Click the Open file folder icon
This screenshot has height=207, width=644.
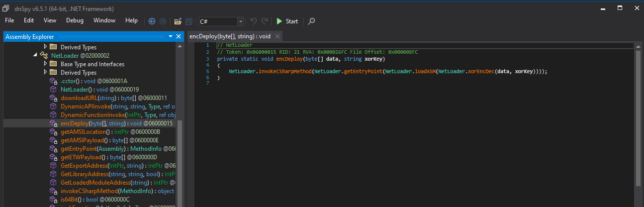pos(178,21)
